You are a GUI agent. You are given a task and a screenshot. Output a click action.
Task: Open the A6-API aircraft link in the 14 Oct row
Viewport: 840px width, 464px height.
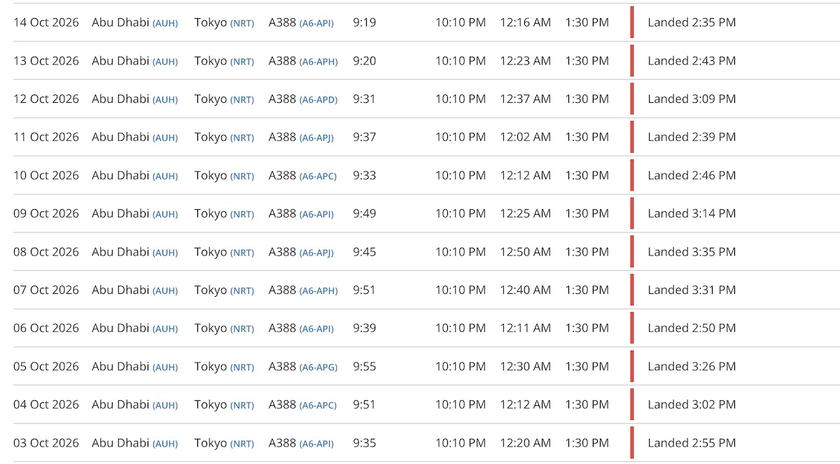[x=316, y=23]
